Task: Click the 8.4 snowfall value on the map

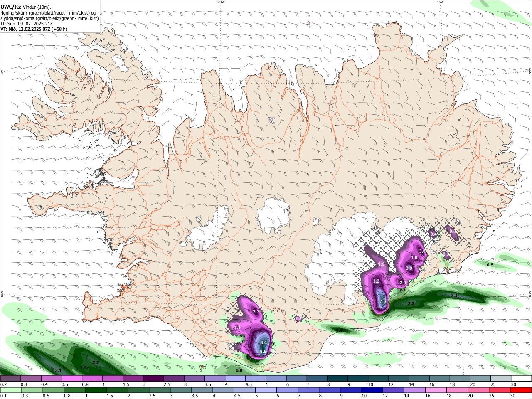Action: tap(264, 342)
